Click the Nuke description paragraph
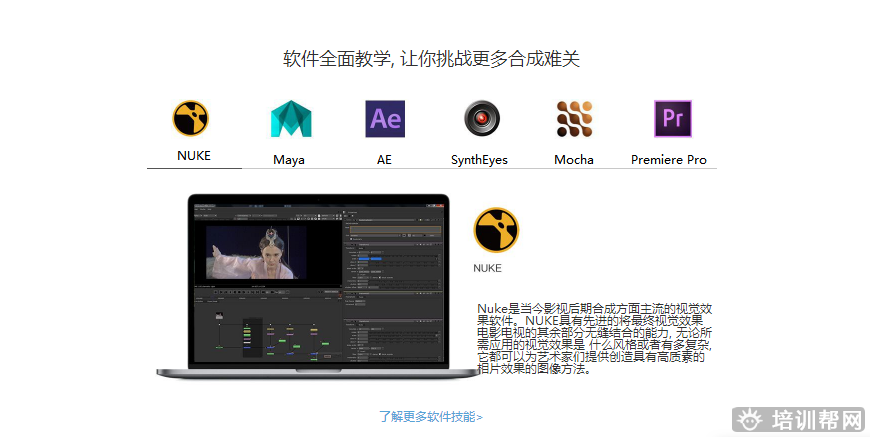 click(594, 338)
